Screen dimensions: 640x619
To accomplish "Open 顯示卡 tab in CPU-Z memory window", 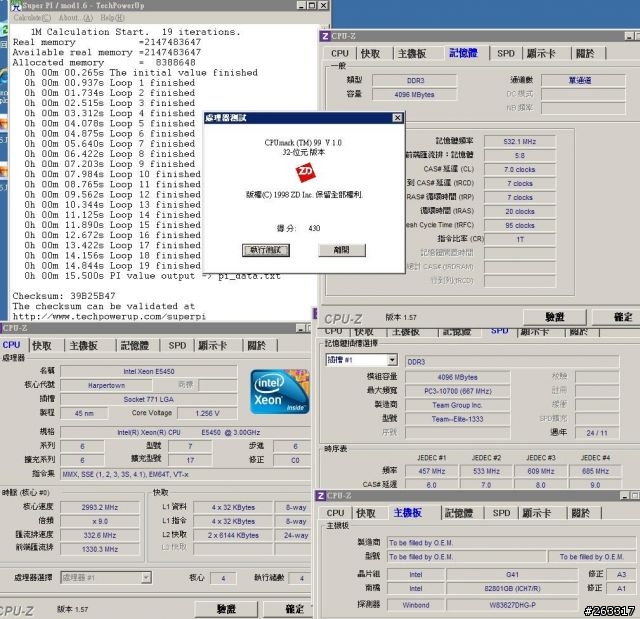I will point(541,53).
